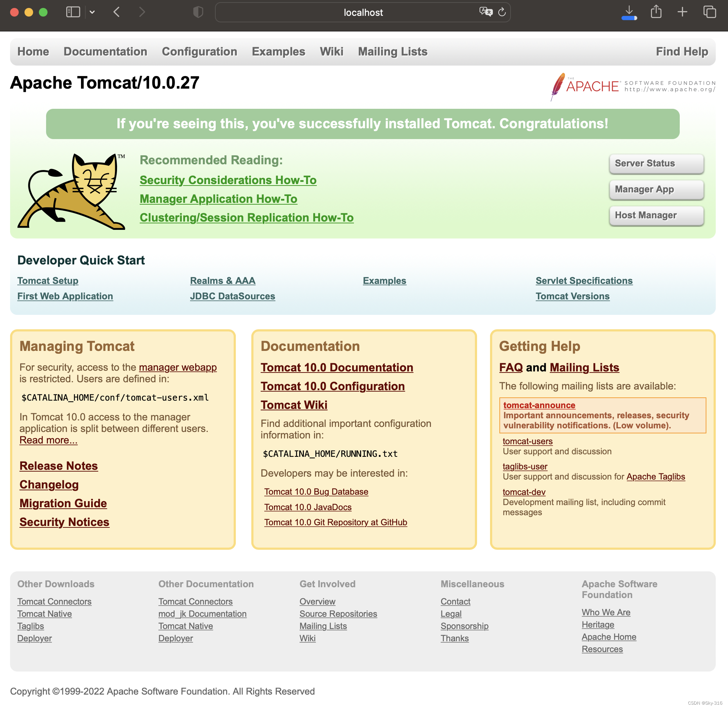Open Clustering/Session Replication How-To link
The image size is (728, 709).
click(x=247, y=218)
